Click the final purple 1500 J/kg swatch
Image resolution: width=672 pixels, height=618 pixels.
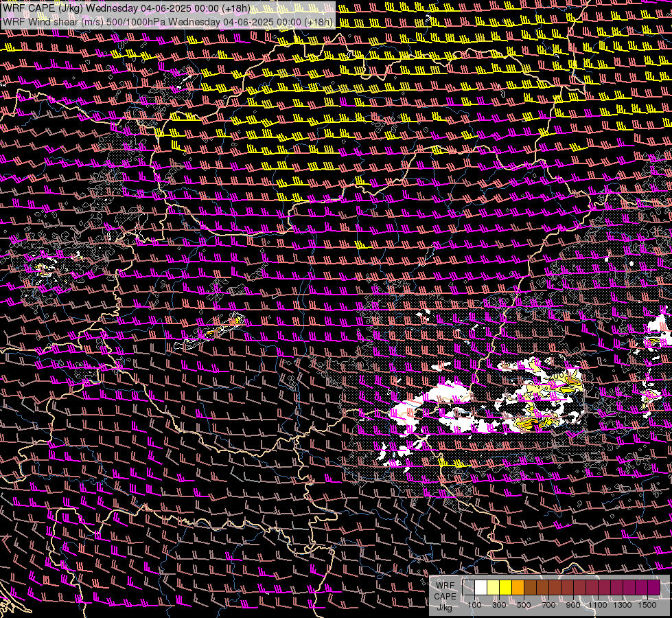click(653, 588)
